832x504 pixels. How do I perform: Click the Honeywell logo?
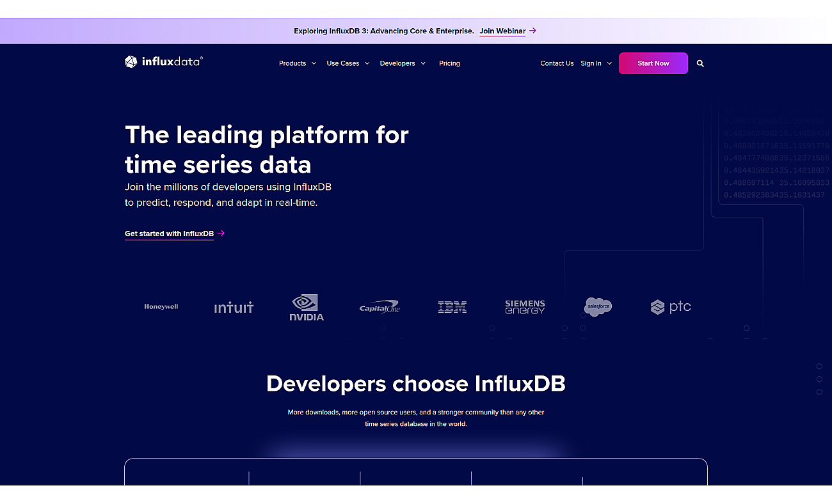[x=161, y=306]
